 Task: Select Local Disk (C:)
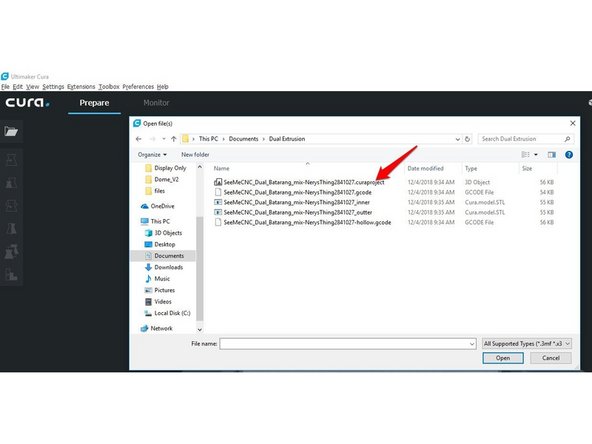(168, 313)
